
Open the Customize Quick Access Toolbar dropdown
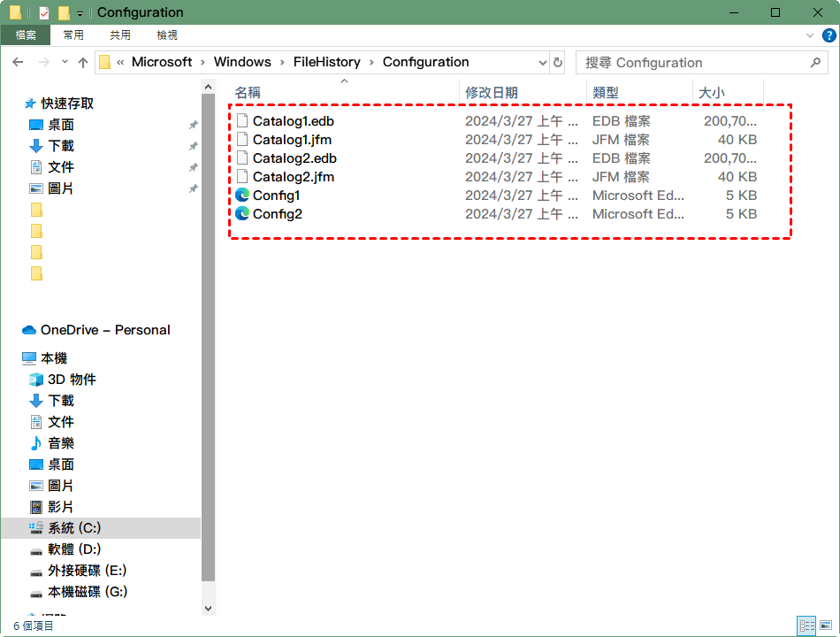tap(80, 13)
